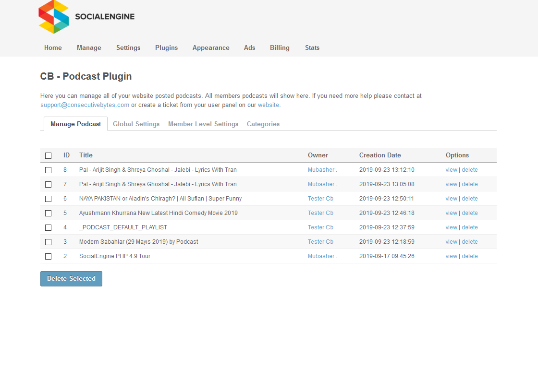Go to the Stats menu item
This screenshot has width=538, height=392.
312,48
